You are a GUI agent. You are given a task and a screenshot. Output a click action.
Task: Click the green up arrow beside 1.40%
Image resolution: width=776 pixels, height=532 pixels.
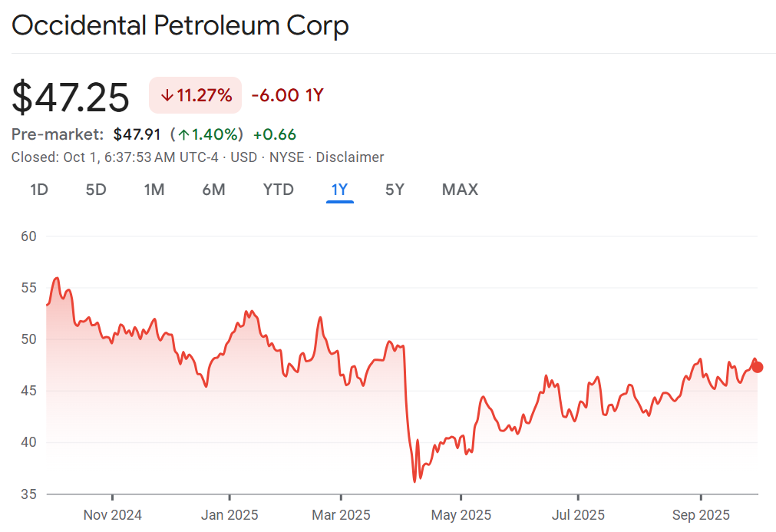pos(183,134)
